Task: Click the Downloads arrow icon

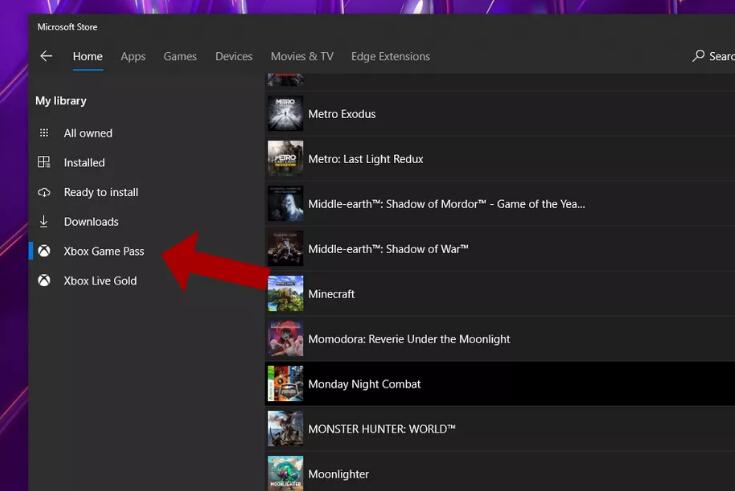Action: tap(44, 221)
